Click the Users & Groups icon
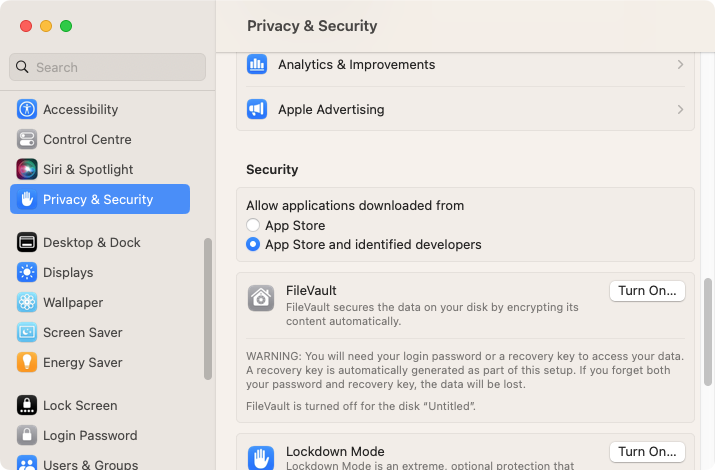The image size is (715, 470). [x=27, y=462]
